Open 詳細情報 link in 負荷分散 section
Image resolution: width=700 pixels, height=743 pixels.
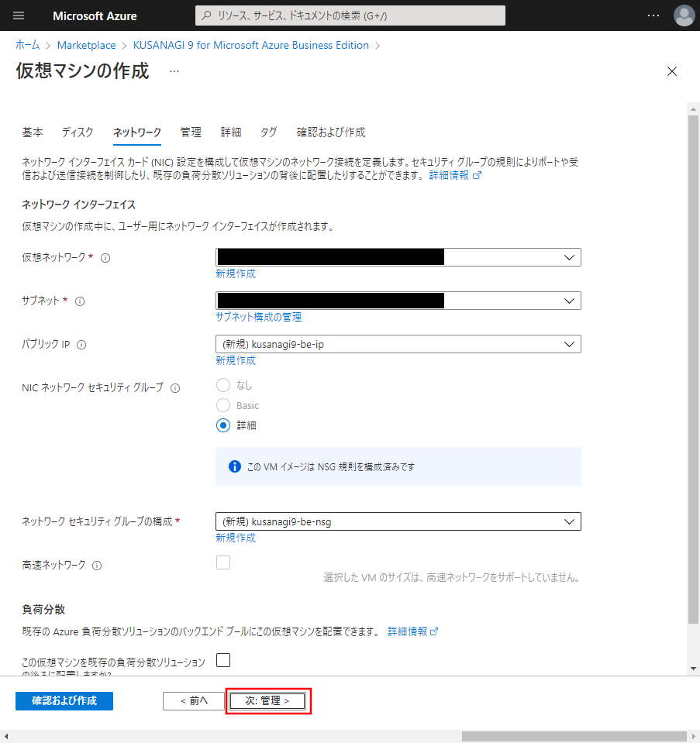tap(412, 632)
